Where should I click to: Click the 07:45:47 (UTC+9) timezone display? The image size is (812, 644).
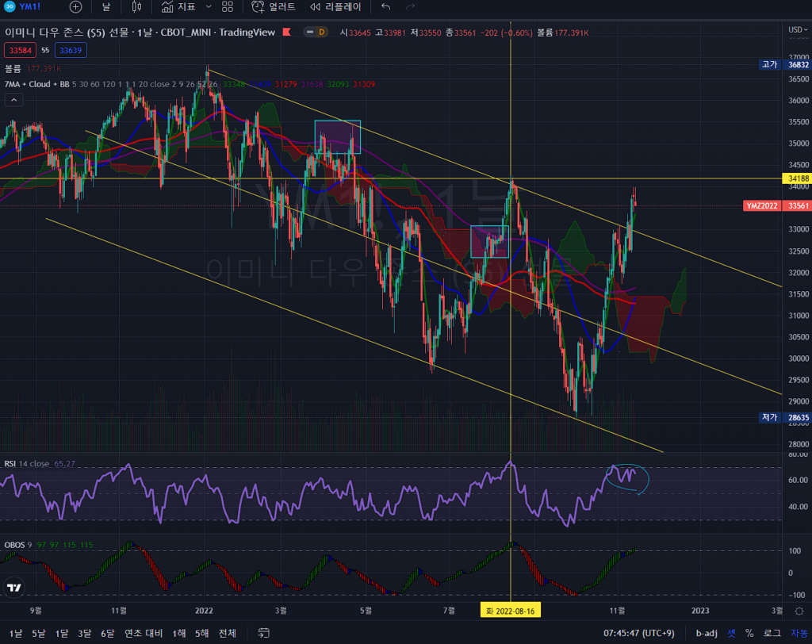pos(638,633)
